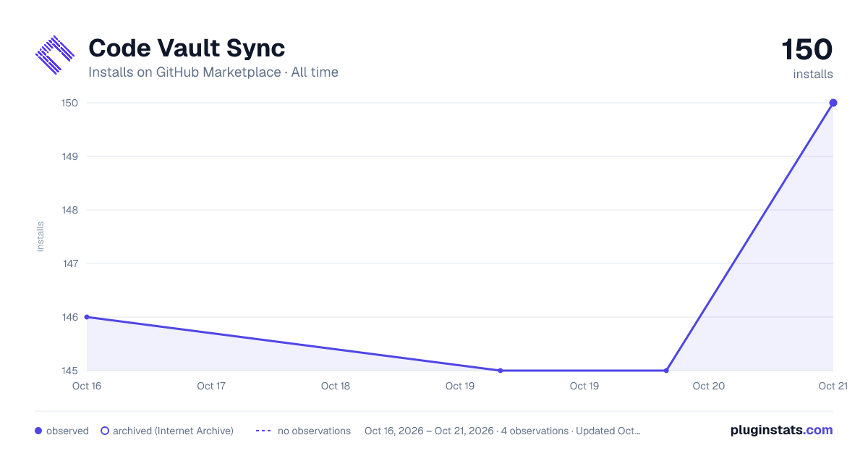The height and width of the screenshot is (456, 868).
Task: Click the 'installs' caption under 150
Action: (813, 74)
